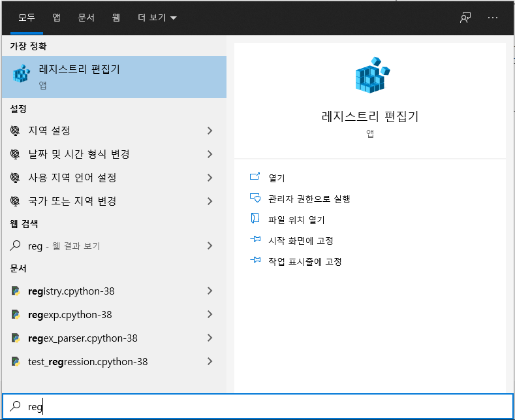The image size is (515, 420).
Task: Open regex_parser.cpython-38 document
Action: 114,338
